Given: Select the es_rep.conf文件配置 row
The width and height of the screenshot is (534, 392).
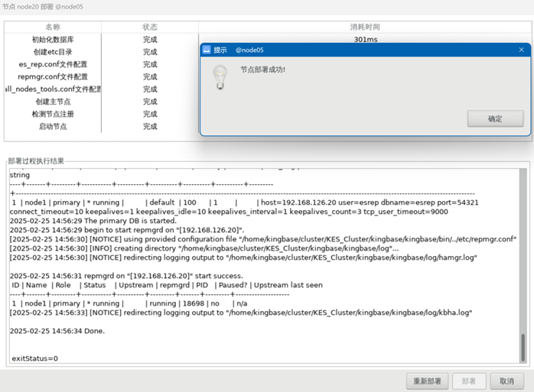Looking at the screenshot, I should pos(52,64).
